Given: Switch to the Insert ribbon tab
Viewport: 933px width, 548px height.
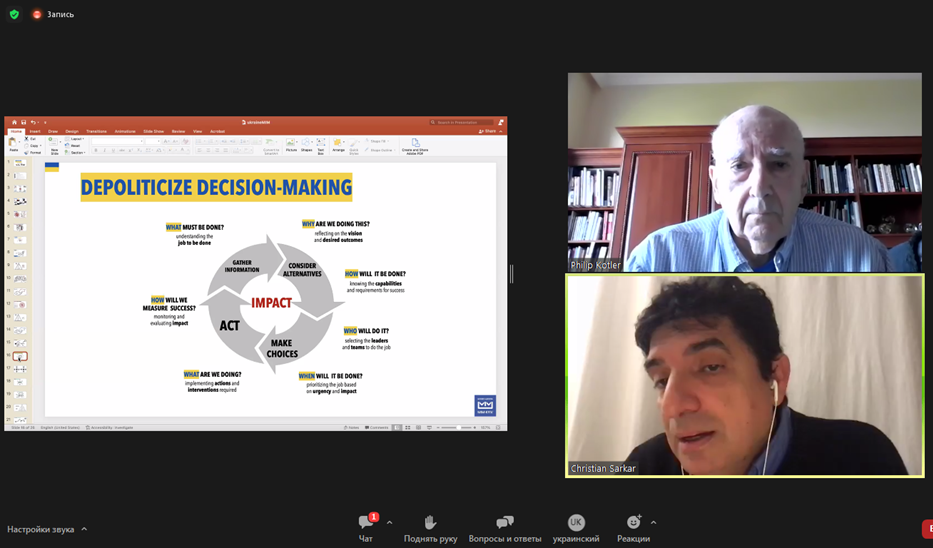Looking at the screenshot, I should 35,131.
